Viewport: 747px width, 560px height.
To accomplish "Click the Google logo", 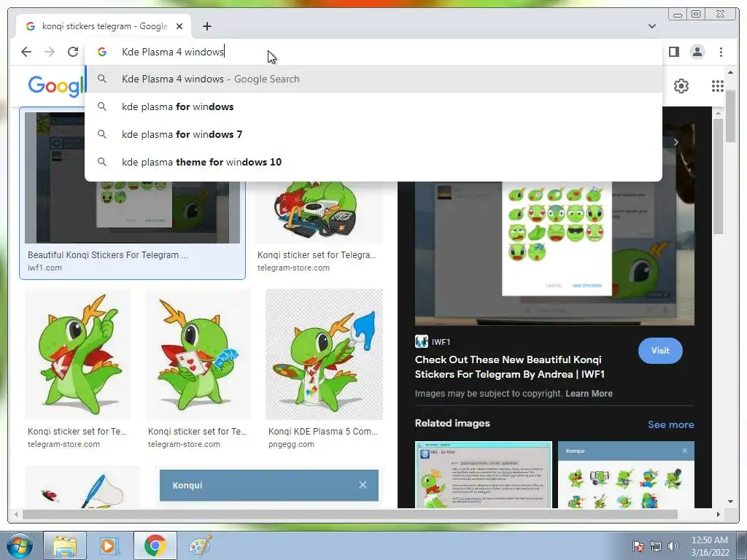I will tap(56, 86).
